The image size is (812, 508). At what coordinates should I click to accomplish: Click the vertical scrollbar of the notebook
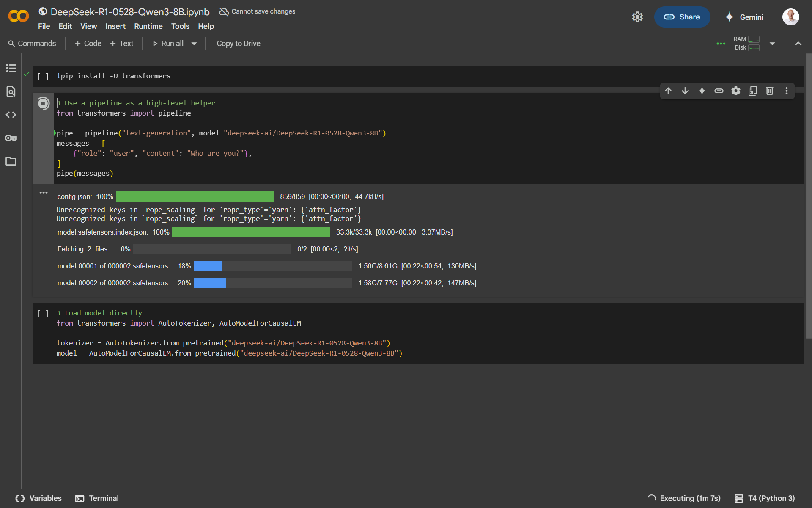pyautogui.click(x=808, y=197)
